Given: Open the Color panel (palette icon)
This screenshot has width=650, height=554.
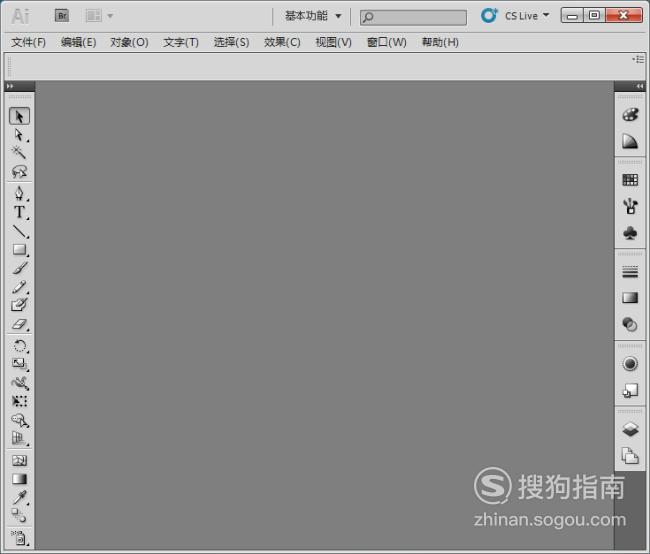Looking at the screenshot, I should [630, 115].
